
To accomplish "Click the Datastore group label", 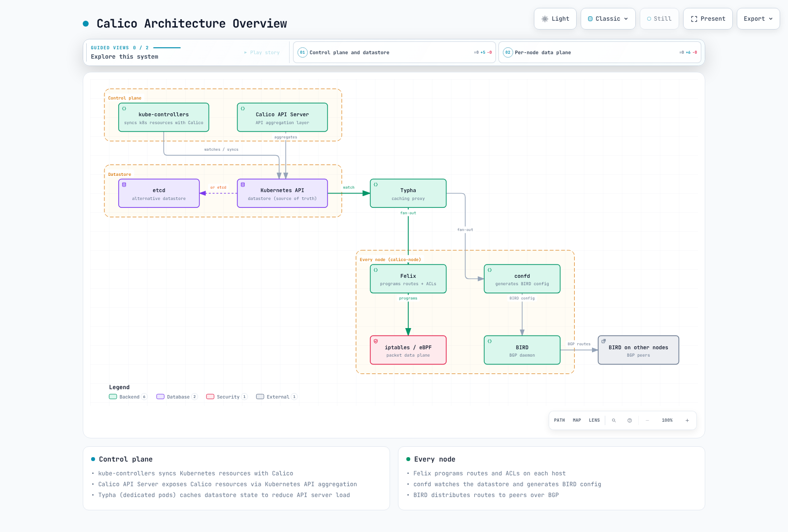I will tap(120, 174).
